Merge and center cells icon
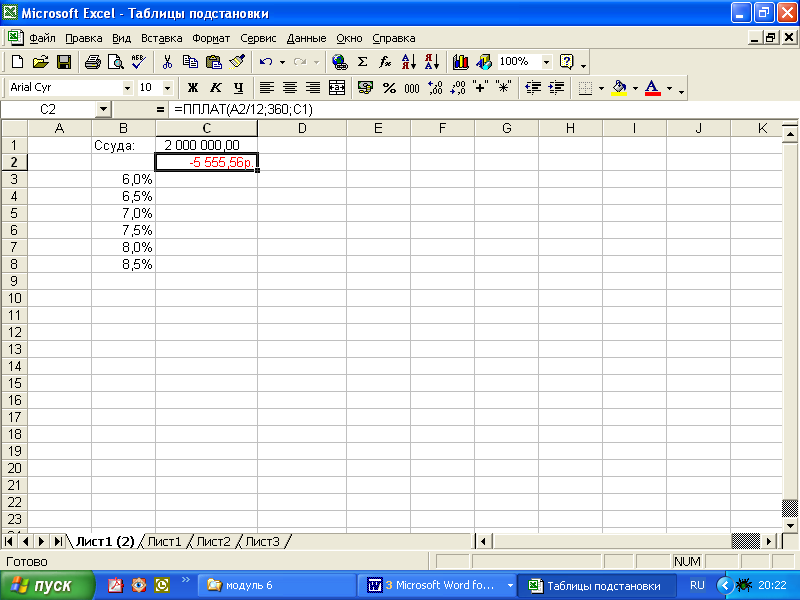This screenshot has width=800, height=600. pyautogui.click(x=337, y=88)
